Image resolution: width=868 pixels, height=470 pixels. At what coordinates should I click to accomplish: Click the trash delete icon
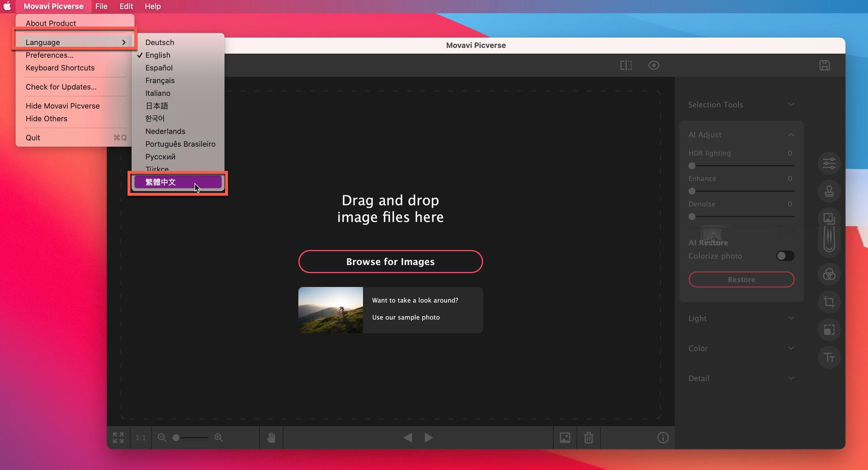click(x=589, y=437)
